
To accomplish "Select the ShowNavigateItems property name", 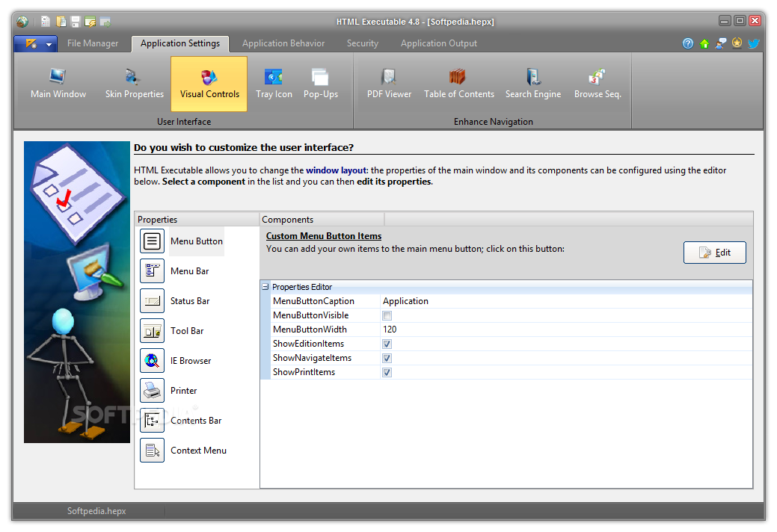I will pos(312,359).
